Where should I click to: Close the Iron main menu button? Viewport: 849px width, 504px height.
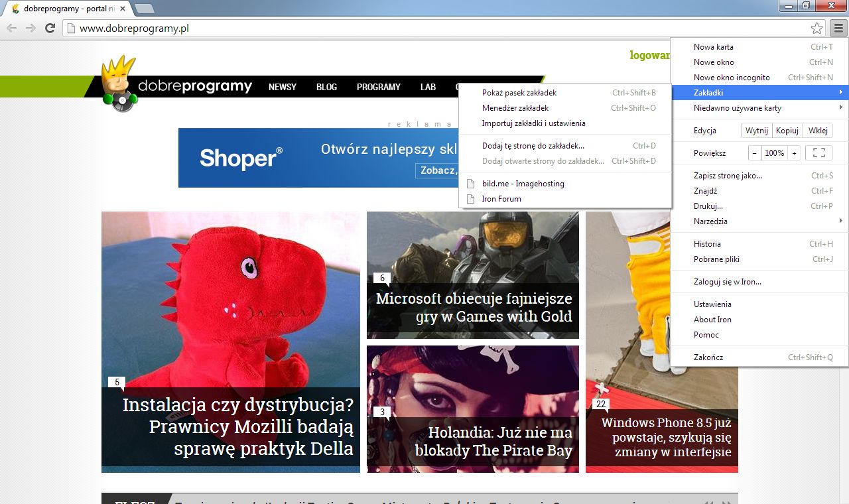point(838,28)
